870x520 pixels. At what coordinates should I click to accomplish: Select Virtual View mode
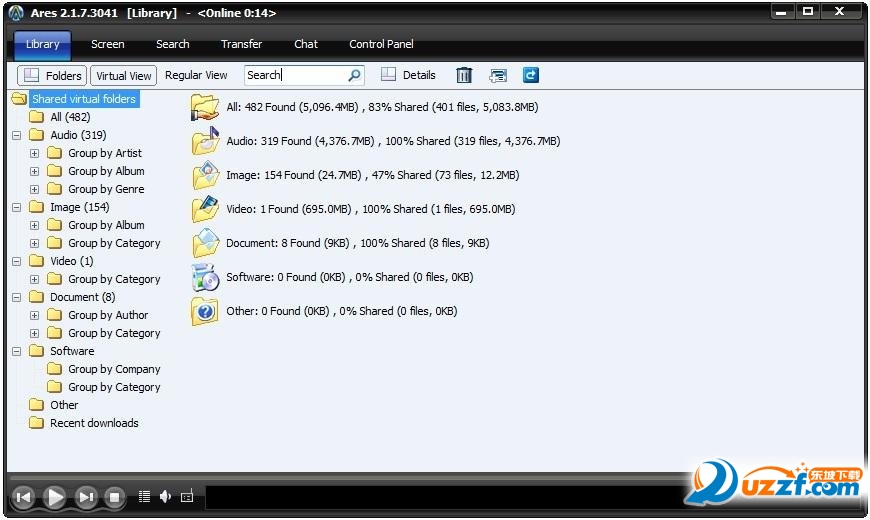[x=124, y=75]
